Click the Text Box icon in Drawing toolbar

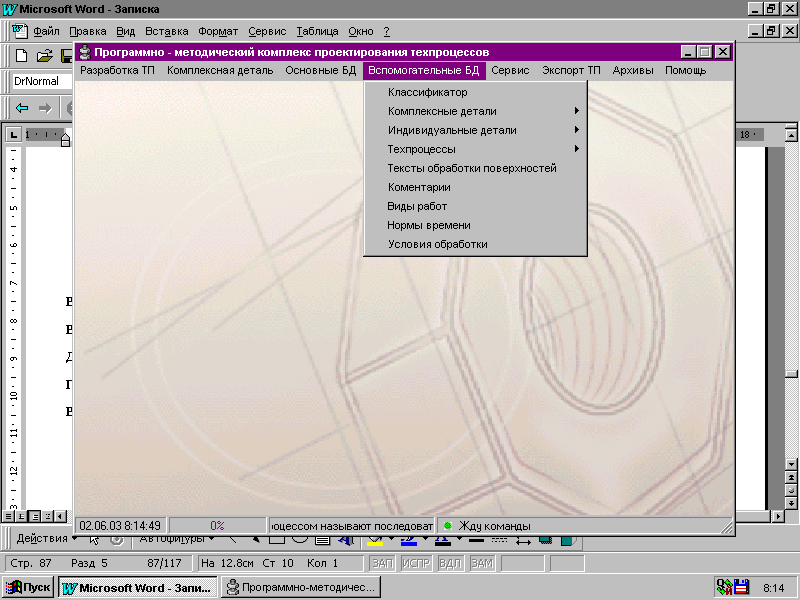click(322, 539)
